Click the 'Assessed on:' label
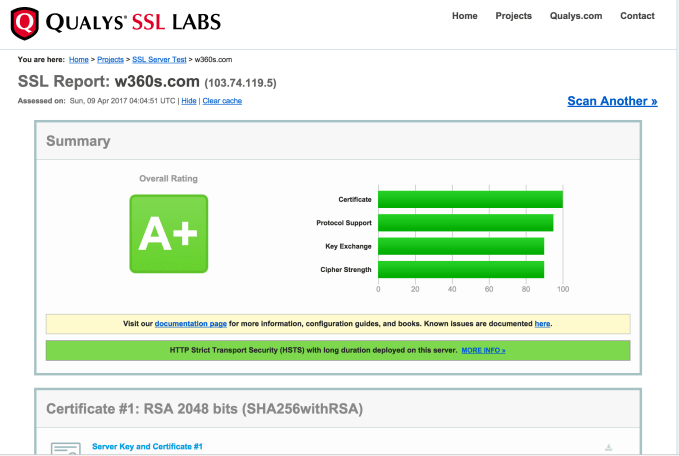The image size is (679, 456). pos(42,101)
